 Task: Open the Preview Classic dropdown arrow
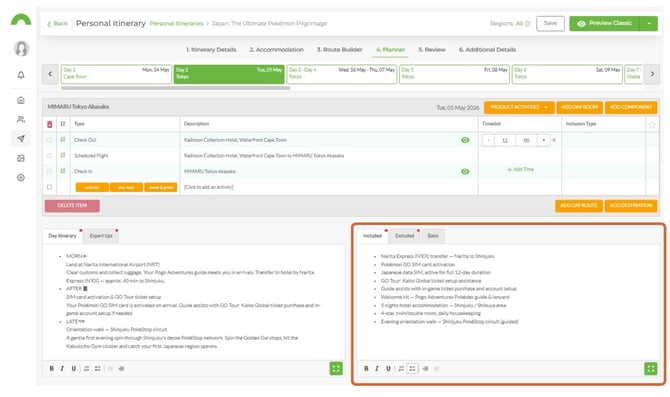[649, 24]
